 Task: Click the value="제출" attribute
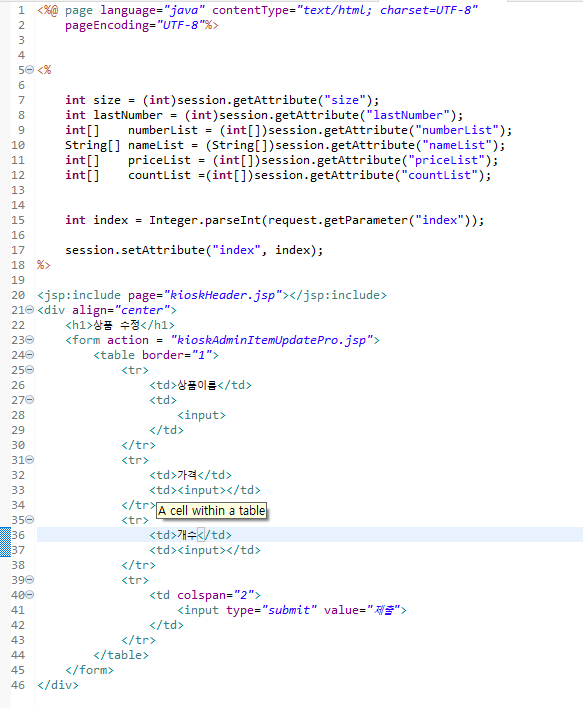[x=362, y=610]
